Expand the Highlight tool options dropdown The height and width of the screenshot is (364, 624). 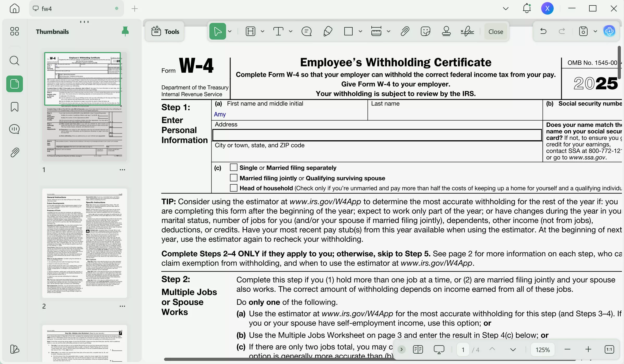click(263, 31)
